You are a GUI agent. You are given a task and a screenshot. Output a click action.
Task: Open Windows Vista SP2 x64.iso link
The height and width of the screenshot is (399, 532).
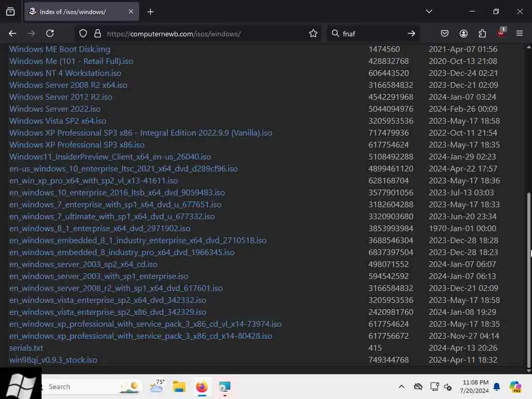click(x=58, y=121)
